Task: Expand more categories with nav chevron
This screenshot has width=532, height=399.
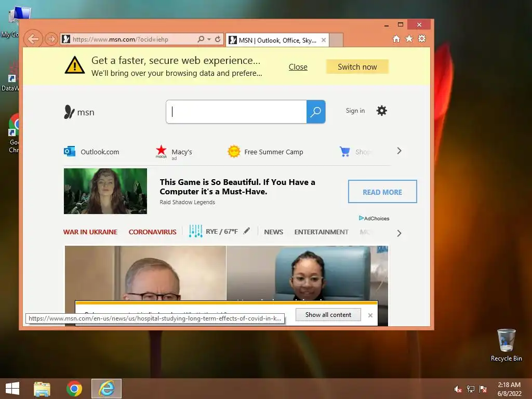Action: [400, 233]
